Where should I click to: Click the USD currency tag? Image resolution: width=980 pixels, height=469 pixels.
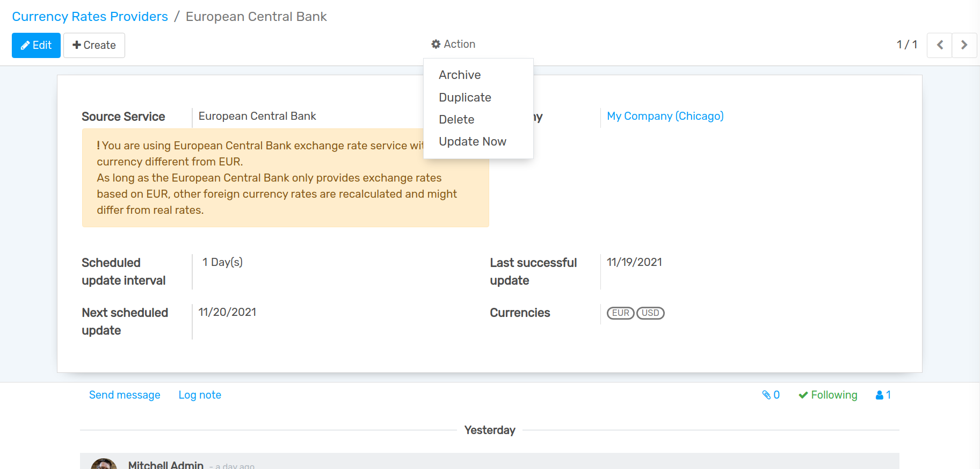(650, 313)
